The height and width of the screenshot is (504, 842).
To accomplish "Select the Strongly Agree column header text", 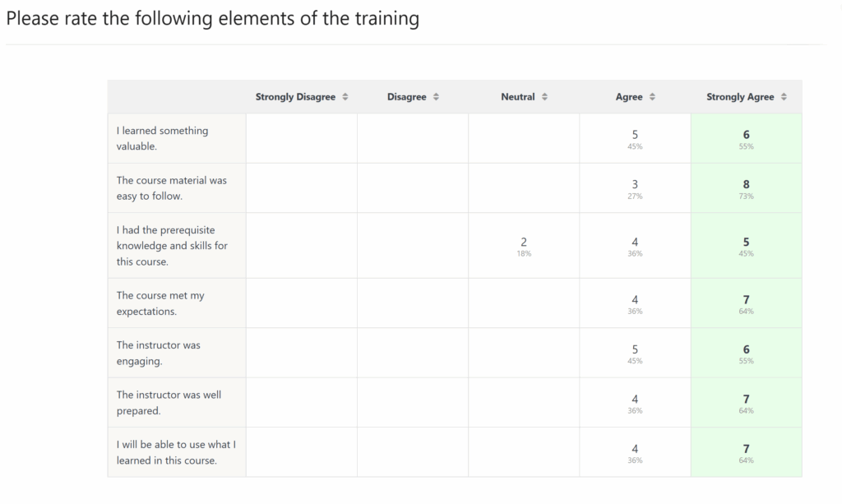I will (740, 97).
